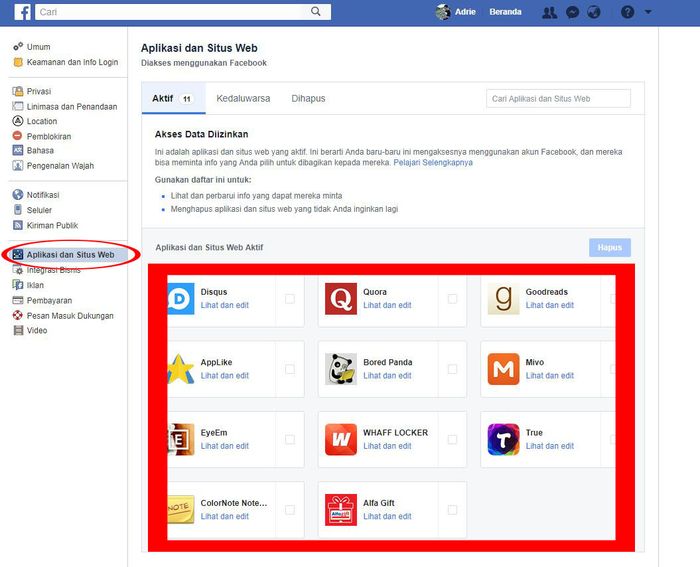Tick the WHAFF LOCKER checkbox
This screenshot has height=567, width=700.
point(452,439)
